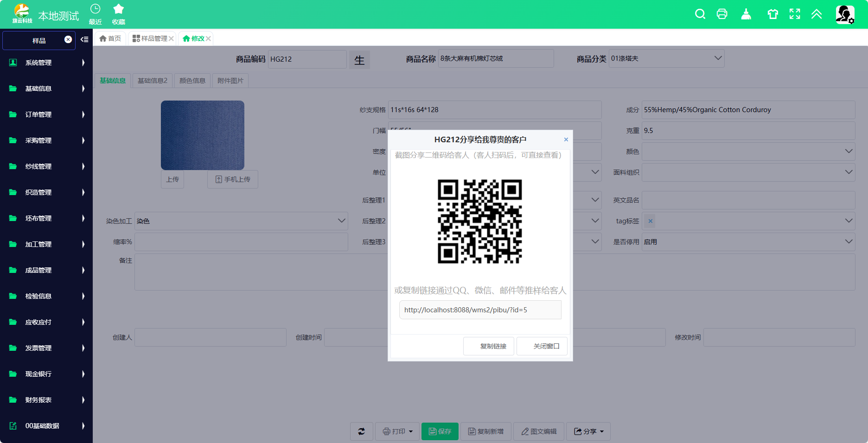Open the theme shirt icon in header
This screenshot has height=443, width=868.
pyautogui.click(x=772, y=14)
